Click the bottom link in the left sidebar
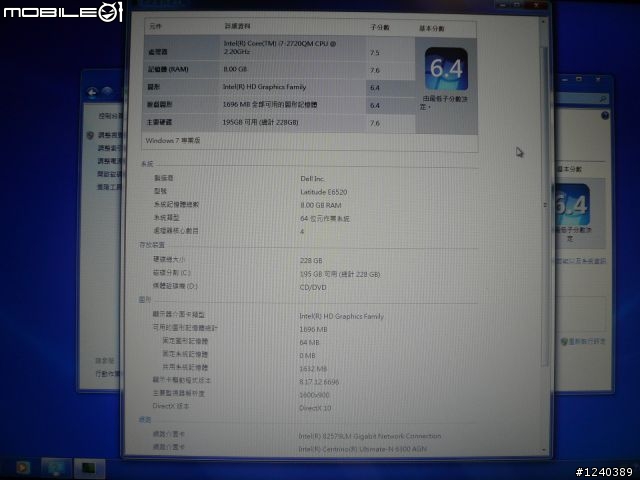 click(x=107, y=374)
